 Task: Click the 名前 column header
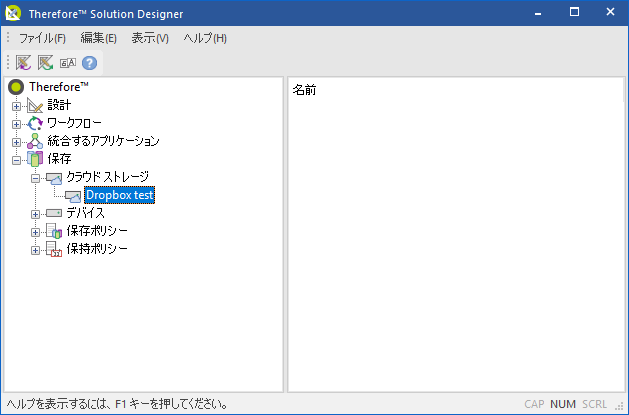click(x=304, y=90)
